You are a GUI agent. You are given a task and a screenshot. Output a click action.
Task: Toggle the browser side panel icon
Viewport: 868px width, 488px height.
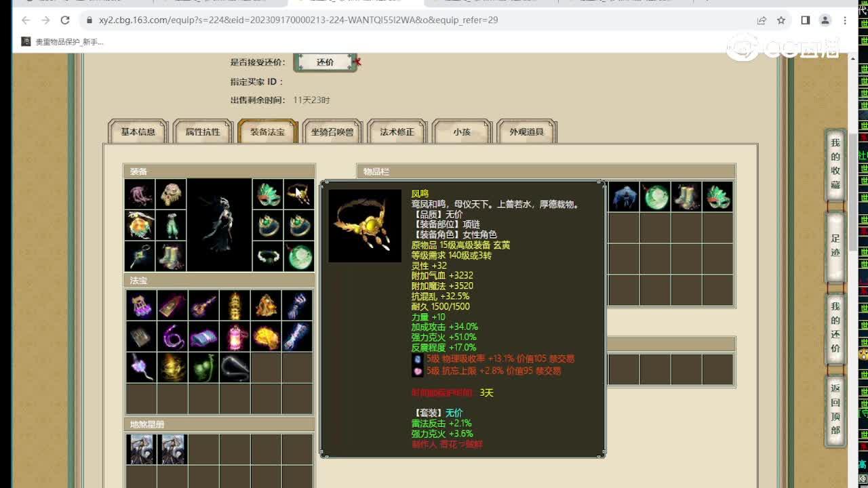click(806, 20)
